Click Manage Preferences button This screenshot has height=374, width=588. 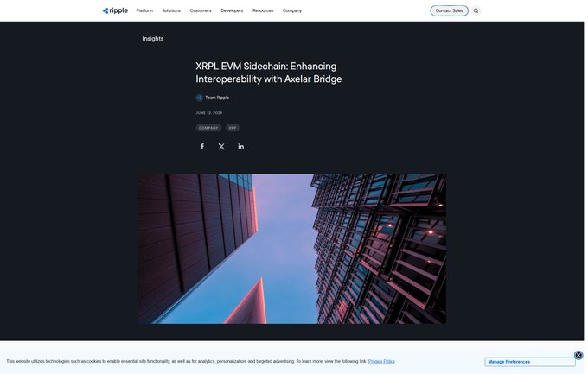530,362
